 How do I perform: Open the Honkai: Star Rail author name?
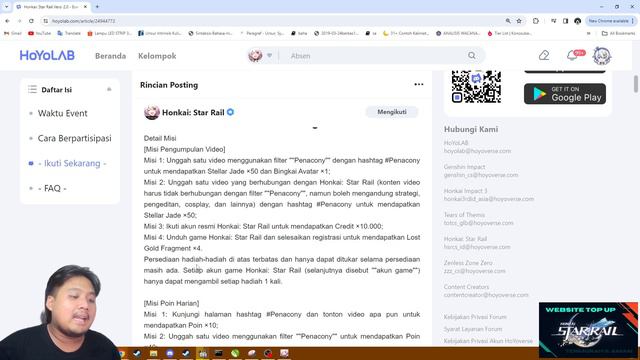tap(193, 112)
